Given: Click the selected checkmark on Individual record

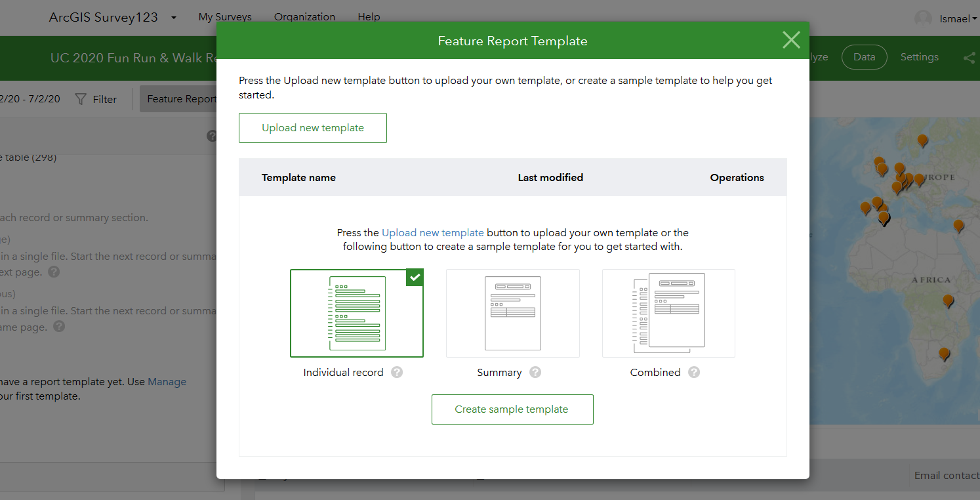Looking at the screenshot, I should (x=415, y=278).
